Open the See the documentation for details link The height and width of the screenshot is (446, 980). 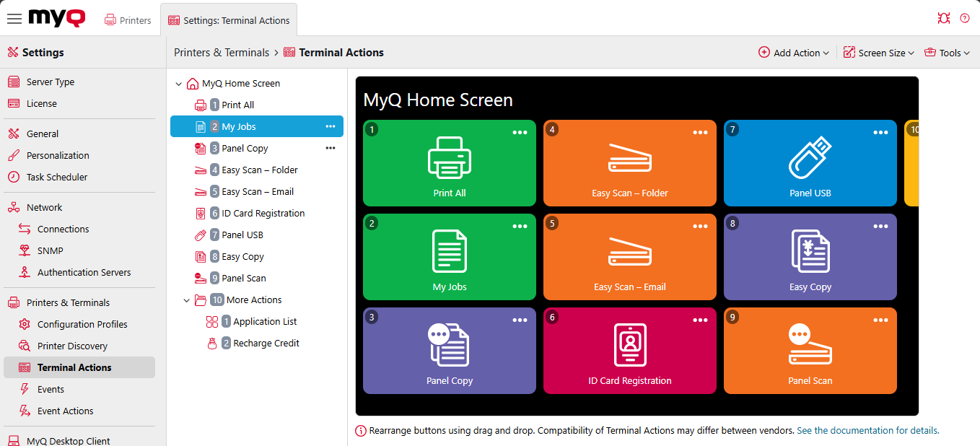point(867,431)
